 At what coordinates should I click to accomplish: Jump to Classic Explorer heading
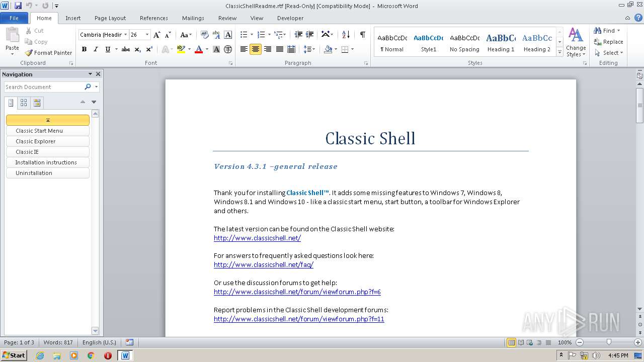click(48, 141)
